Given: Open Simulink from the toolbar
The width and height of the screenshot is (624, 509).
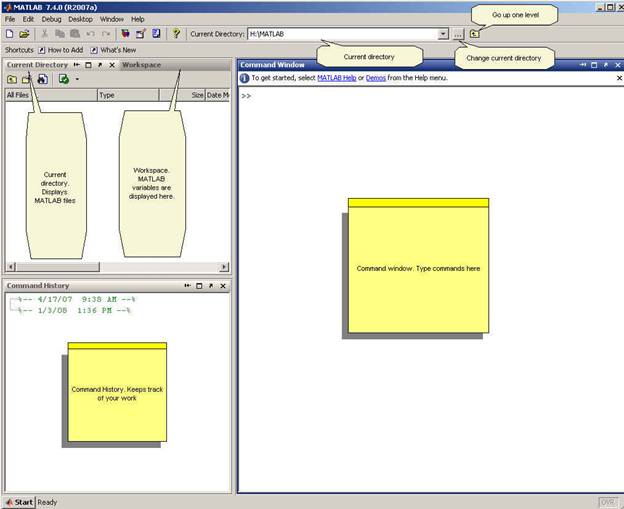Looking at the screenshot, I should [124, 34].
